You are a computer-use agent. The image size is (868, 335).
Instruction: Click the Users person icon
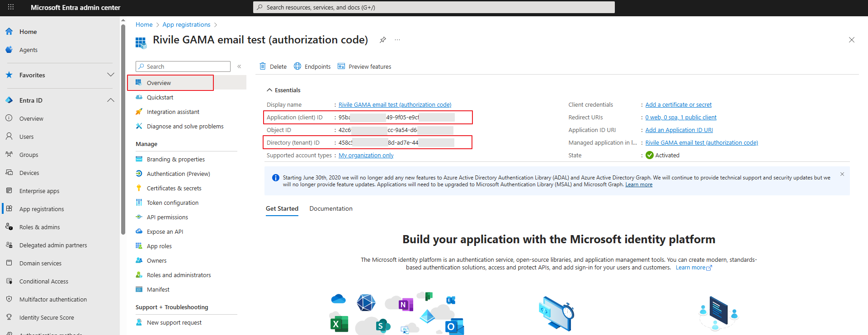(x=9, y=136)
